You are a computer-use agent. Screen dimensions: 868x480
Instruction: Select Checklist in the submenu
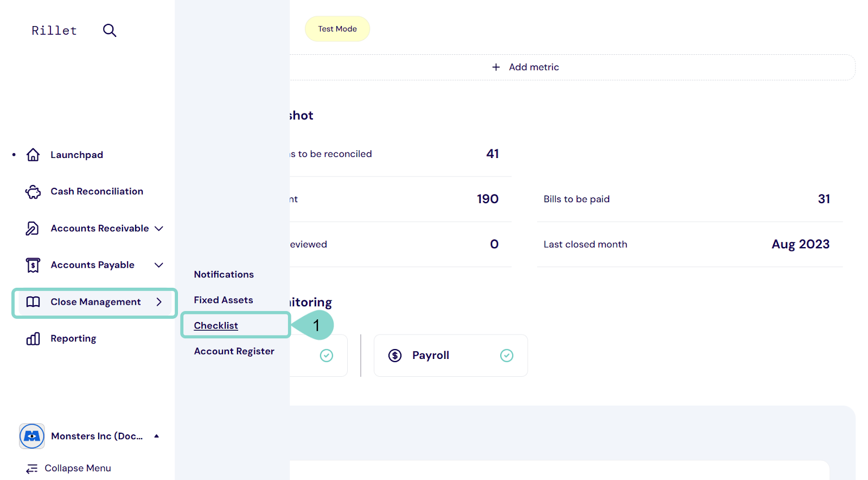pyautogui.click(x=216, y=326)
